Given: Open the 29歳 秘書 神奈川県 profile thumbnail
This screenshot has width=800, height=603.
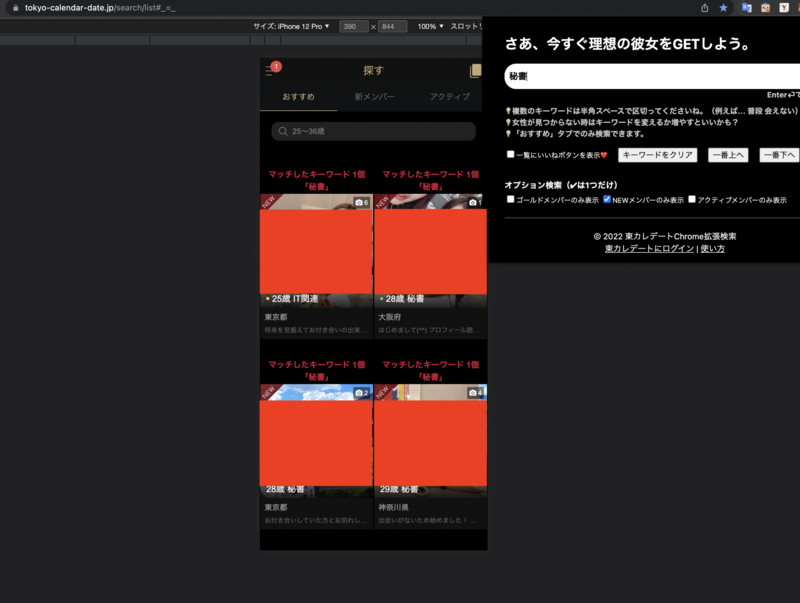Looking at the screenshot, I should pyautogui.click(x=431, y=441).
